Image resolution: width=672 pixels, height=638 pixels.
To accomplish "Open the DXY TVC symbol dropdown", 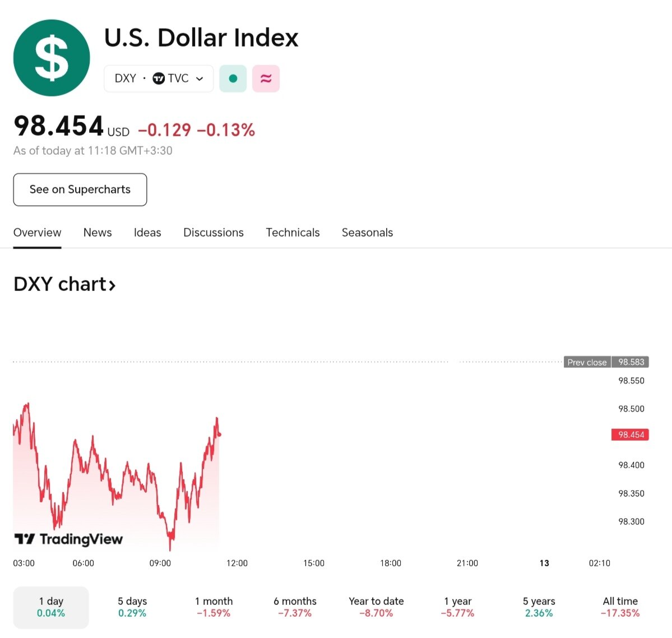I will point(159,78).
